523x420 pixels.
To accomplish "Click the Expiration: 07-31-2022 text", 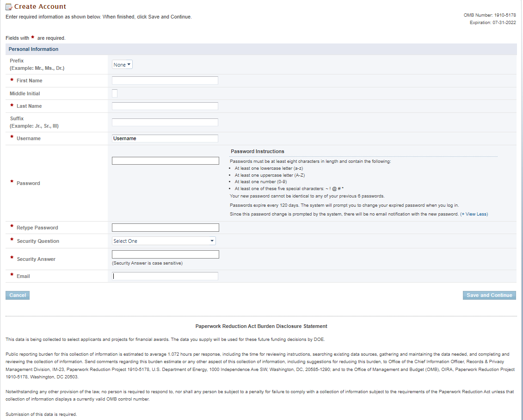I will (493, 23).
